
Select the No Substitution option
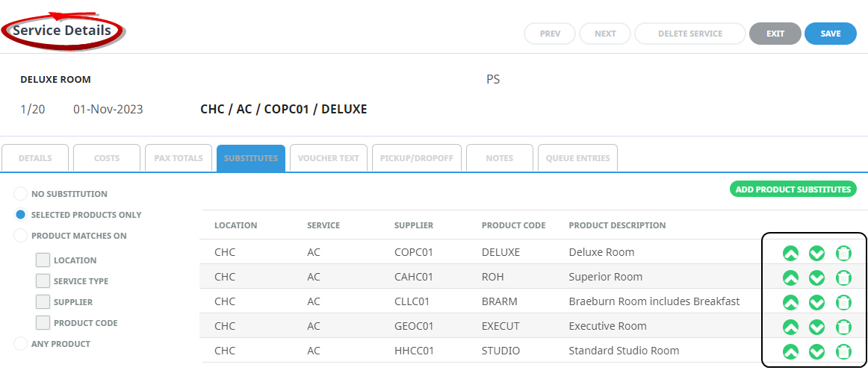pos(20,194)
